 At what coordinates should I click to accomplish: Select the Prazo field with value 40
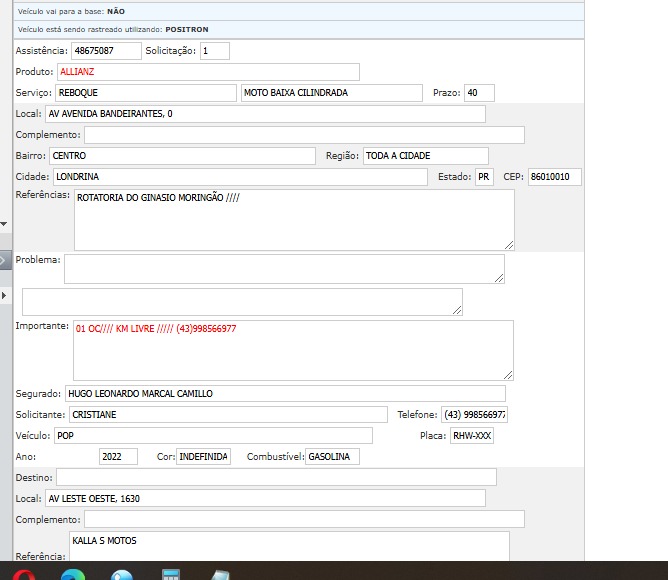479,93
